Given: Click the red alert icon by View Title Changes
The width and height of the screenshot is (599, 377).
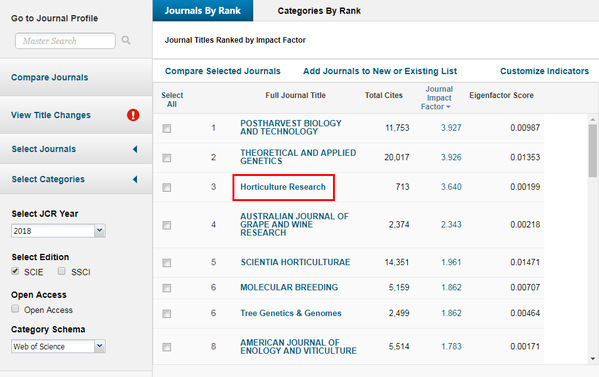Looking at the screenshot, I should click(x=133, y=115).
